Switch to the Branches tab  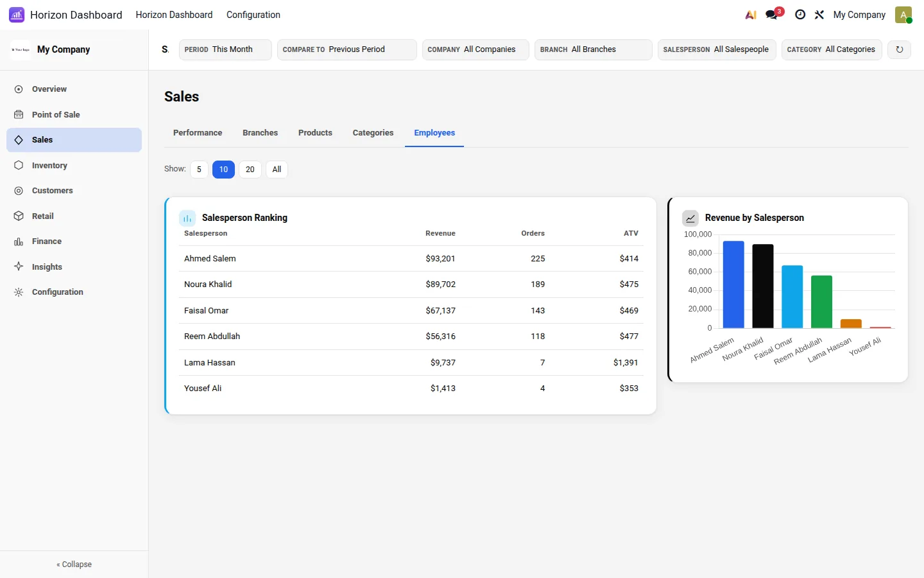tap(261, 133)
